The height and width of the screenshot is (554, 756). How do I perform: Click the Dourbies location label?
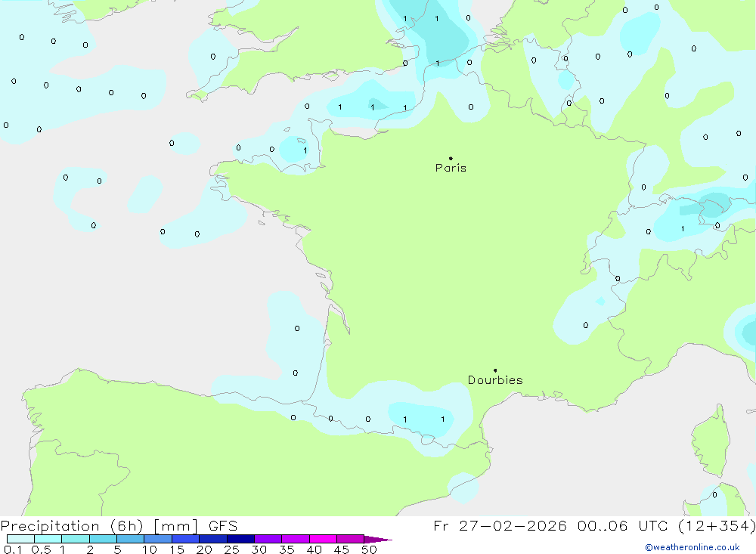tap(495, 380)
